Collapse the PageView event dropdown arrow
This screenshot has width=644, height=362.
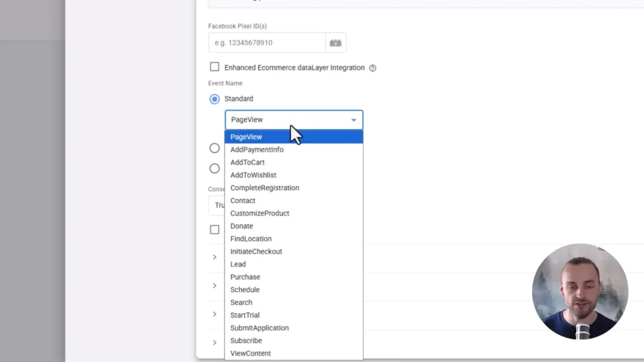(353, 120)
